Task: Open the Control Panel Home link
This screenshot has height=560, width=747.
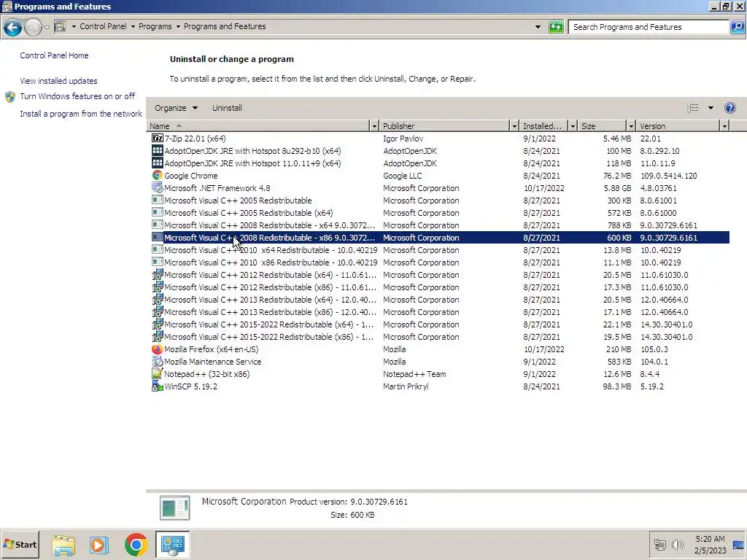Action: pos(54,55)
